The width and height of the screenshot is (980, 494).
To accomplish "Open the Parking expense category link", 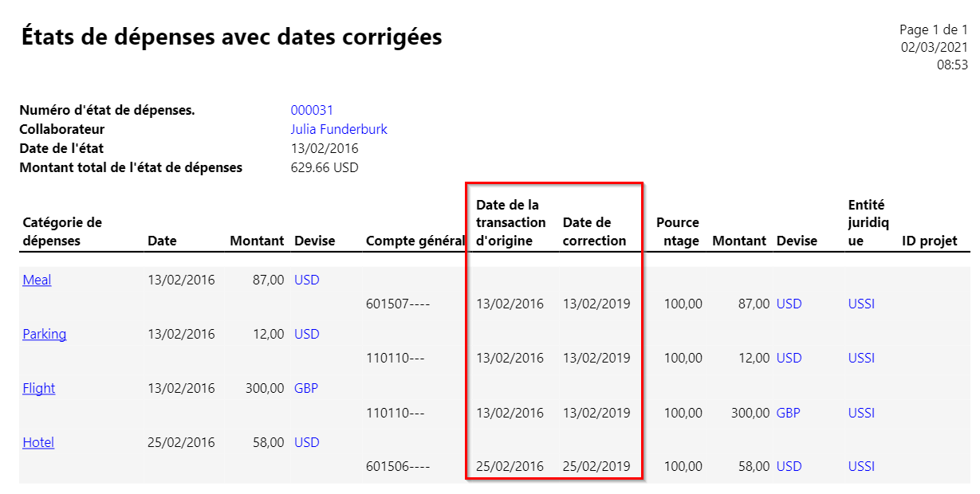I will (44, 334).
